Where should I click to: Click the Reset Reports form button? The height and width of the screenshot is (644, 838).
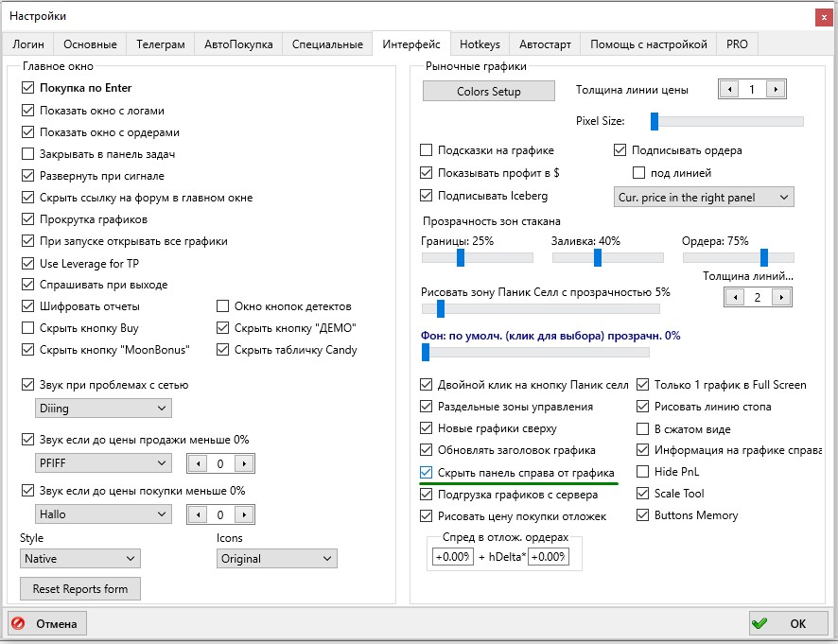[79, 588]
